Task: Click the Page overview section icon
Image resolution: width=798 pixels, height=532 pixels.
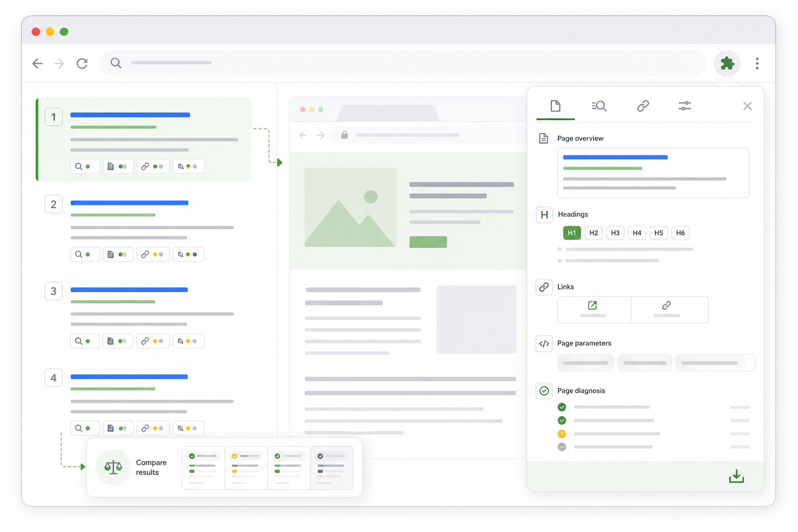Action: pos(543,138)
